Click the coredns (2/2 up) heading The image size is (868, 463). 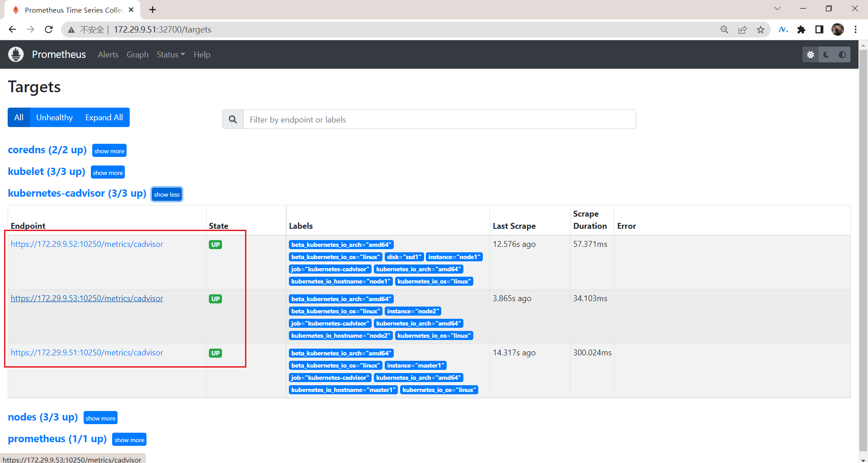tap(47, 150)
